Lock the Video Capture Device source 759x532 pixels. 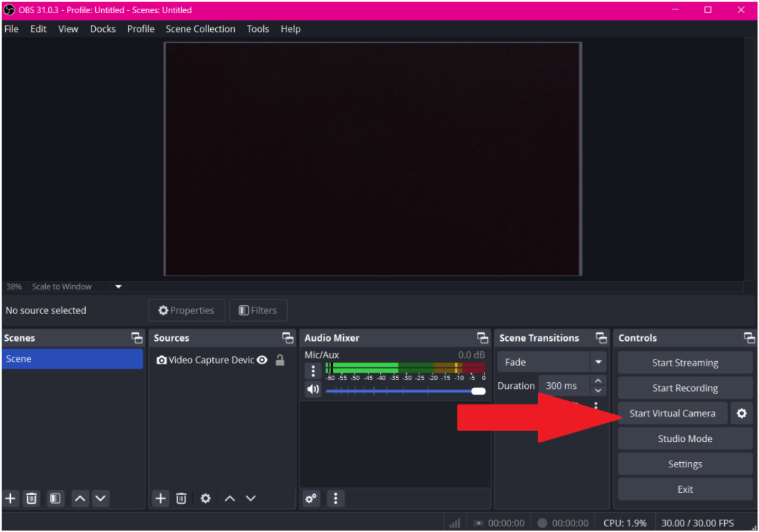[x=280, y=360]
